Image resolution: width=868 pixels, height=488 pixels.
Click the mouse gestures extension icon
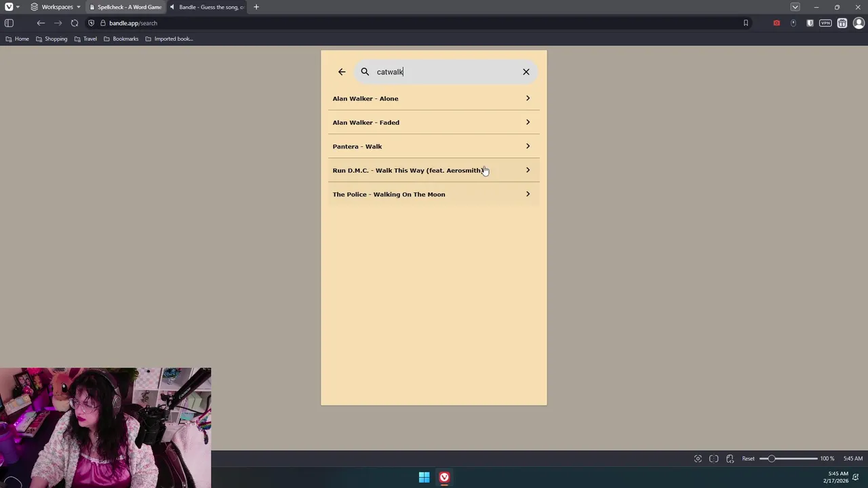793,23
